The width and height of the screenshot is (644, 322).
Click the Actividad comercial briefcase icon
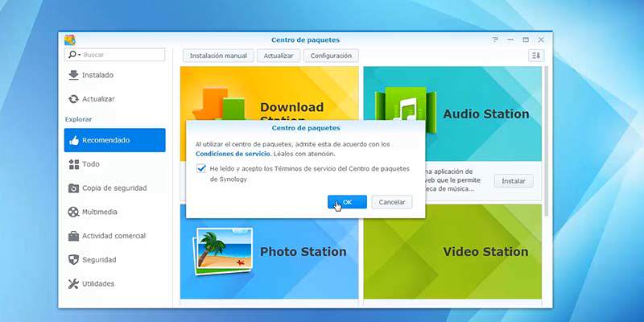[73, 236]
